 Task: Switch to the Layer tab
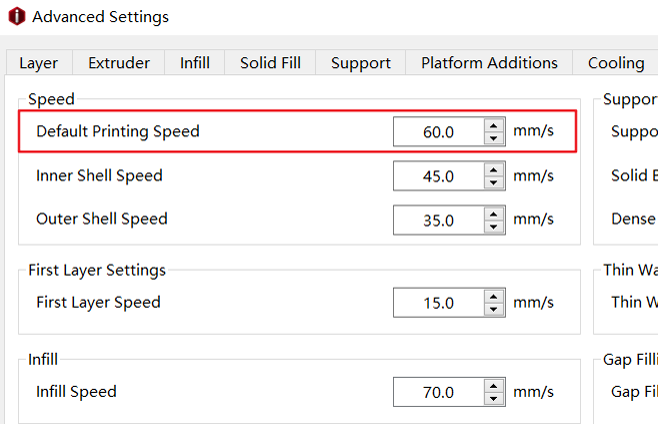[39, 63]
